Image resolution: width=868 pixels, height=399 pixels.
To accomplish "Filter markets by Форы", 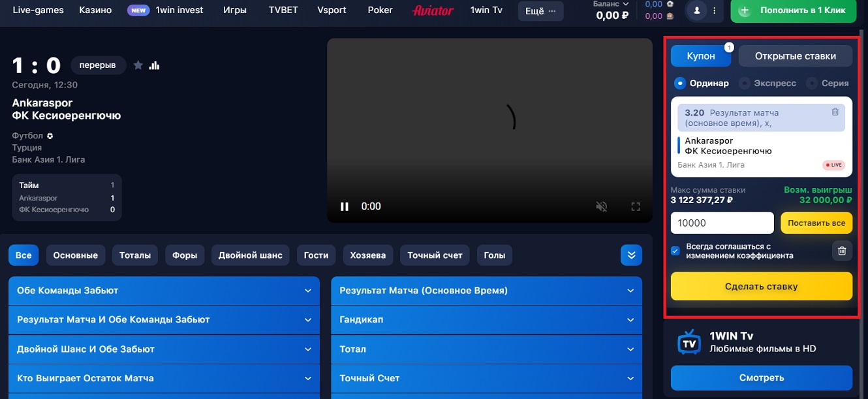I will click(185, 255).
